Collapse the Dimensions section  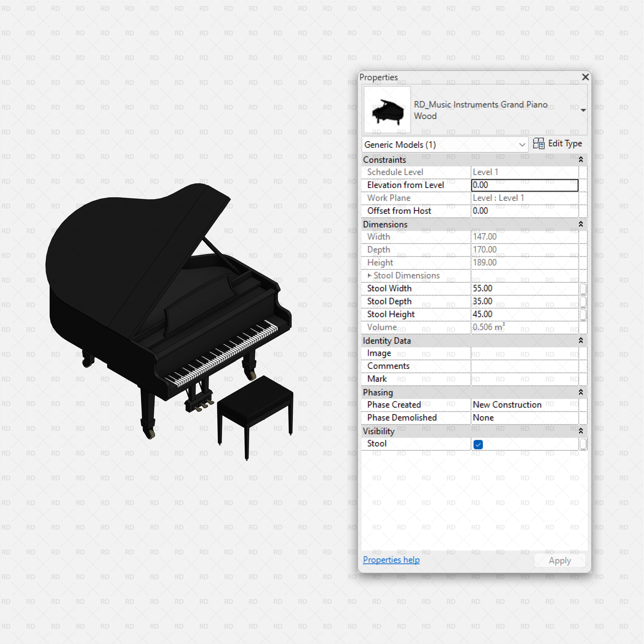coord(581,224)
